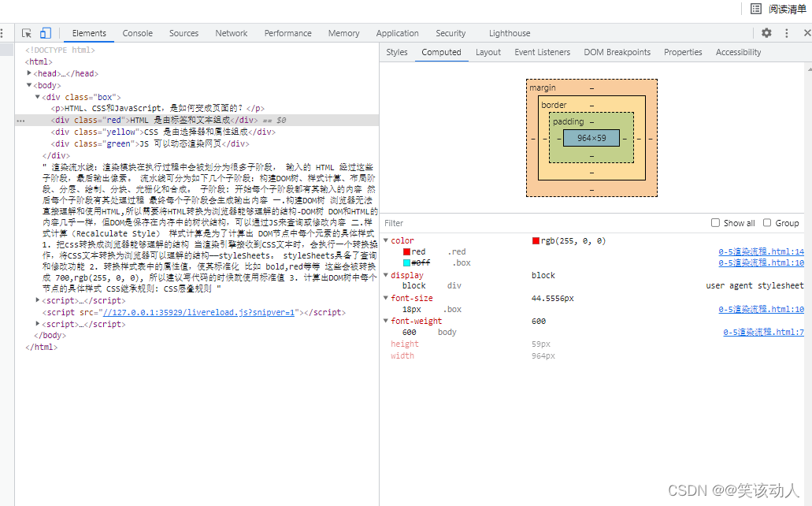Switch to the Console tab
Image resolution: width=812 pixels, height=506 pixels.
pyautogui.click(x=137, y=33)
